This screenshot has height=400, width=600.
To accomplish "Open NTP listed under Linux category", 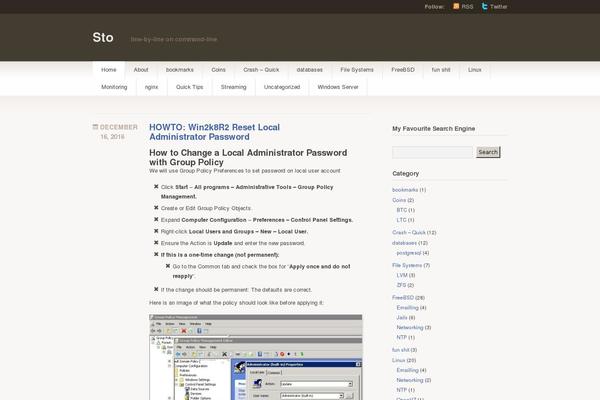I will [x=401, y=390].
